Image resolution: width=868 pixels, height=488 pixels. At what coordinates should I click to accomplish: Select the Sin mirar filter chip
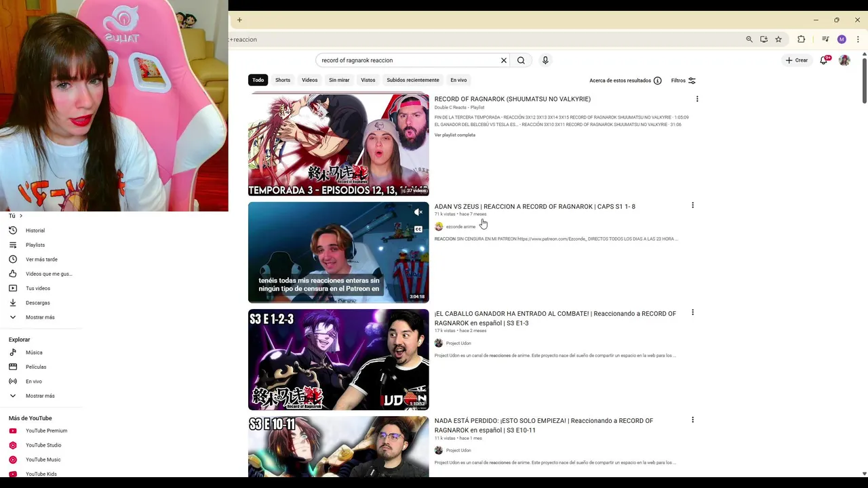pyautogui.click(x=339, y=80)
